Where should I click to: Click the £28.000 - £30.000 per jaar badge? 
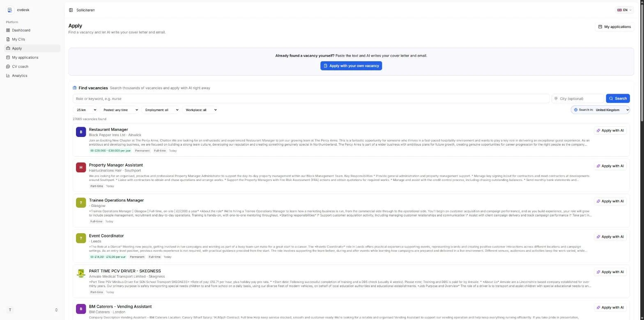110,151
